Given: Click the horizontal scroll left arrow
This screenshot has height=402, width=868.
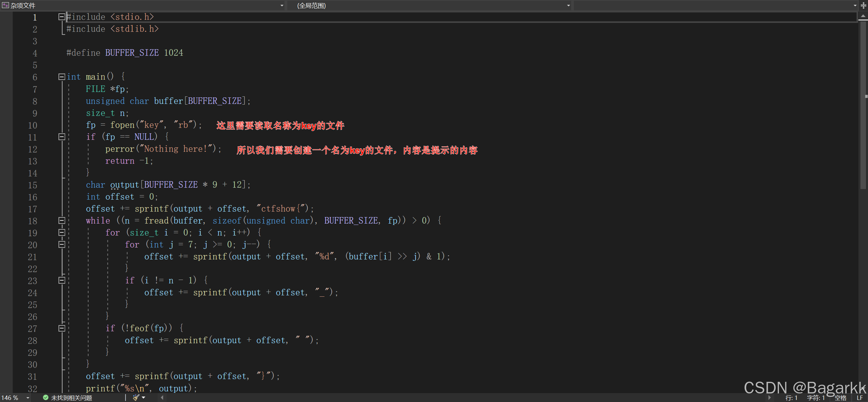Looking at the screenshot, I should (x=162, y=398).
